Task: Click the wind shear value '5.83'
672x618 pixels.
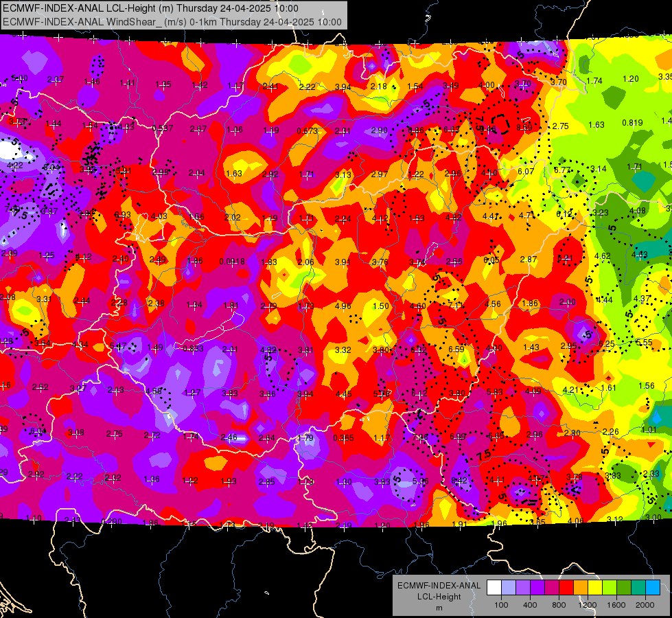Action: (495, 391)
